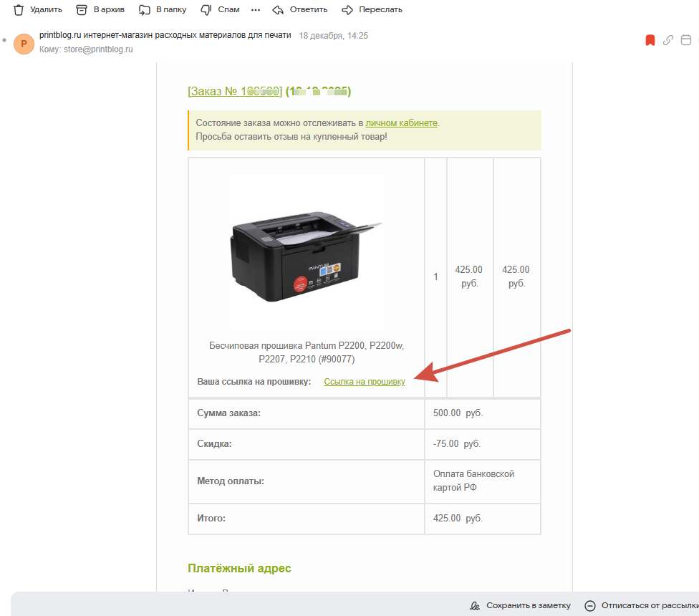Click Сохранить в заметку button

(520, 605)
